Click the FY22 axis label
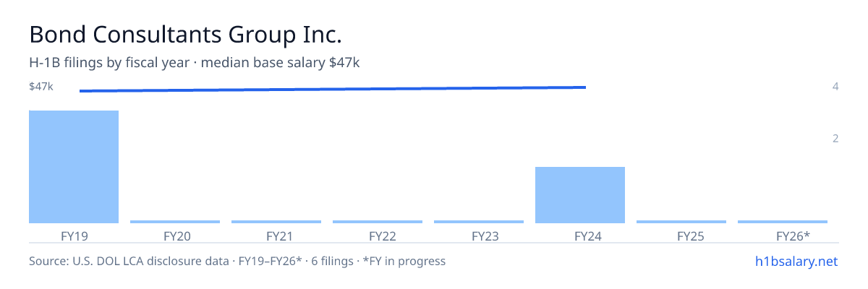This screenshot has height=289, width=868. (383, 236)
